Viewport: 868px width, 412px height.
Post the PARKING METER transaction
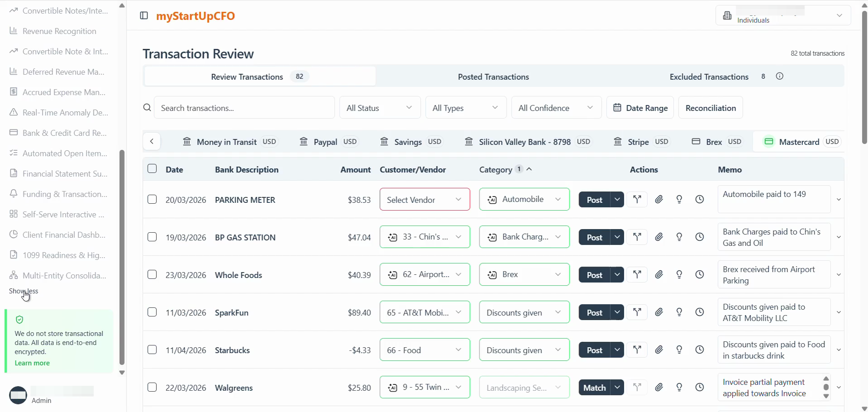pos(594,199)
